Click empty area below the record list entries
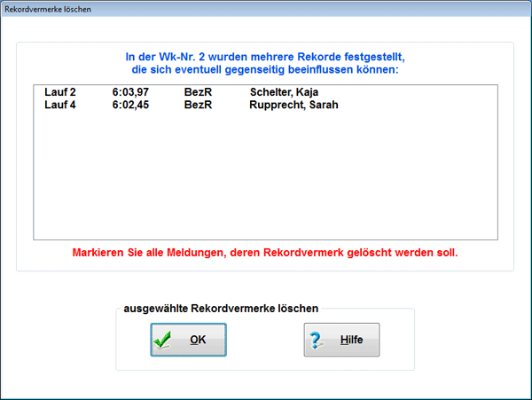 point(266,177)
